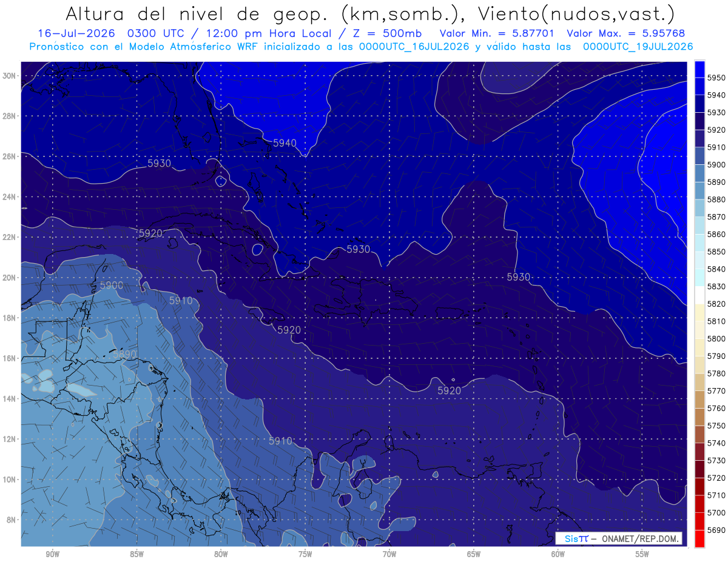Click the '0300 UTC' time text

157,33
